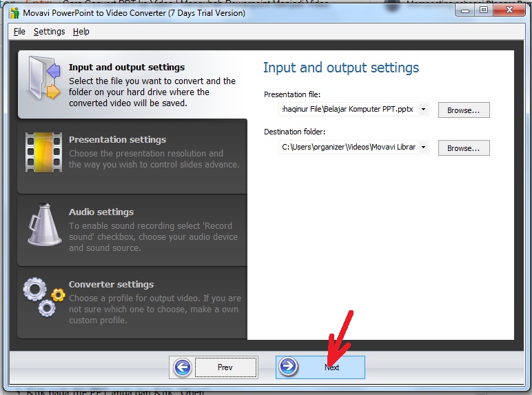This screenshot has width=532, height=395.
Task: Click the Prev button label
Action: coord(225,367)
